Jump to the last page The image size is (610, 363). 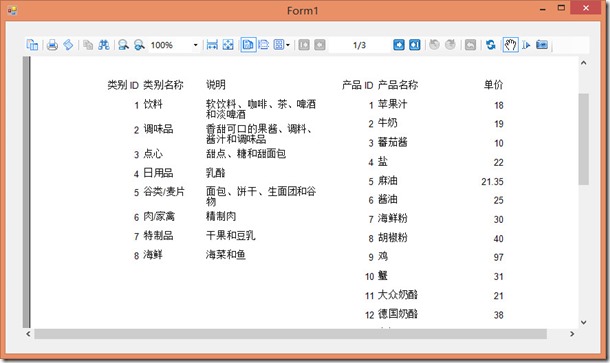[415, 45]
